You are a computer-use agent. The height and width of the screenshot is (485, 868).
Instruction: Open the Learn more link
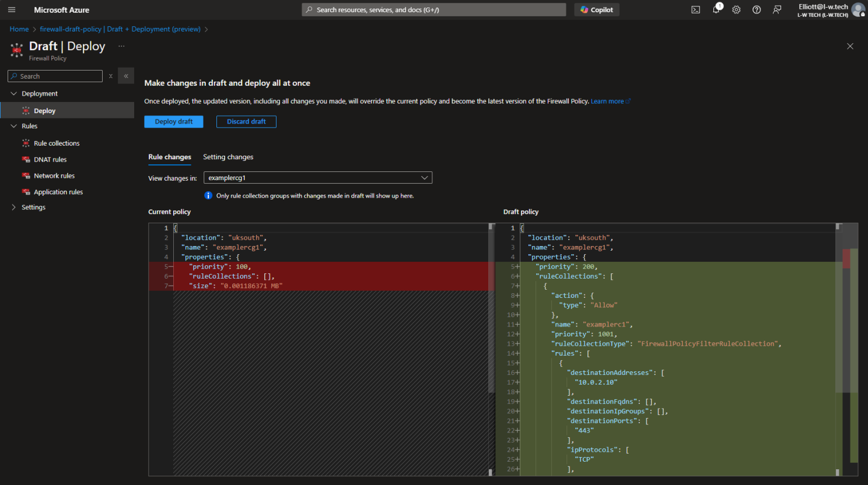point(610,101)
